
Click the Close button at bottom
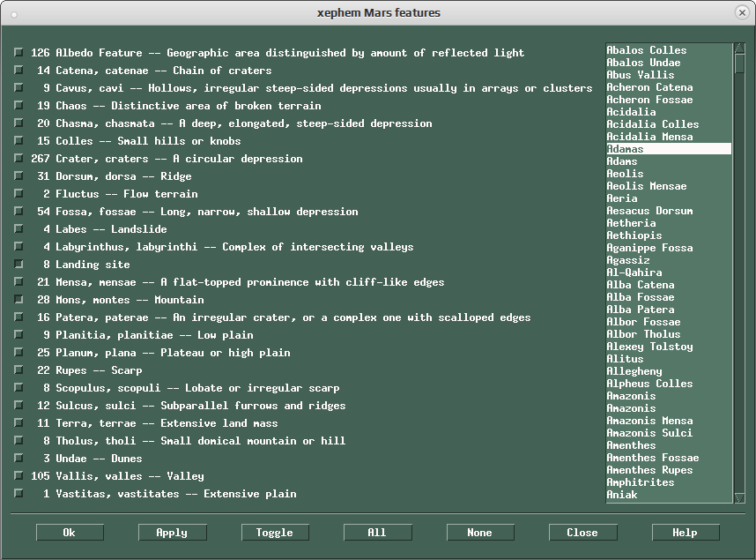[x=583, y=533]
